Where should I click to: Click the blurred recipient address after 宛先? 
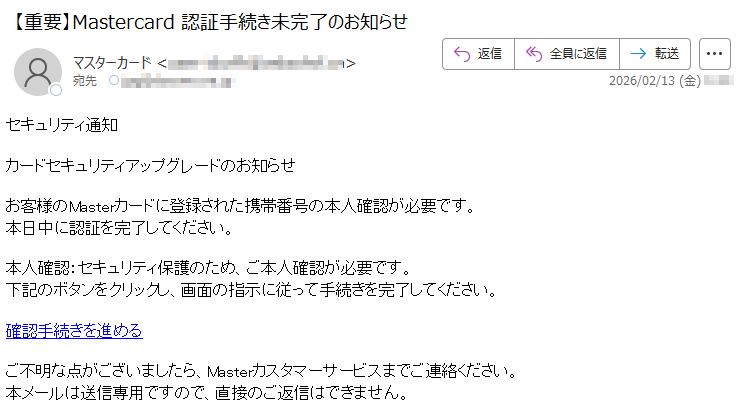178,82
